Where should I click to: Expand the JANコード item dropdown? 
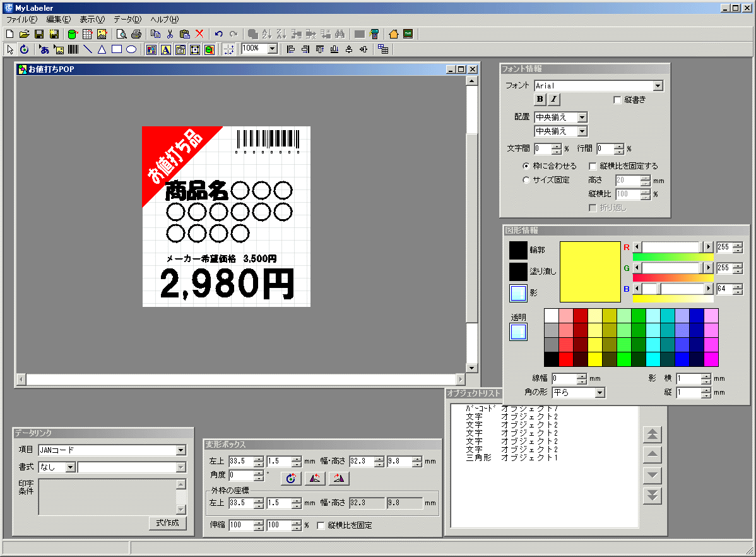[x=181, y=450]
